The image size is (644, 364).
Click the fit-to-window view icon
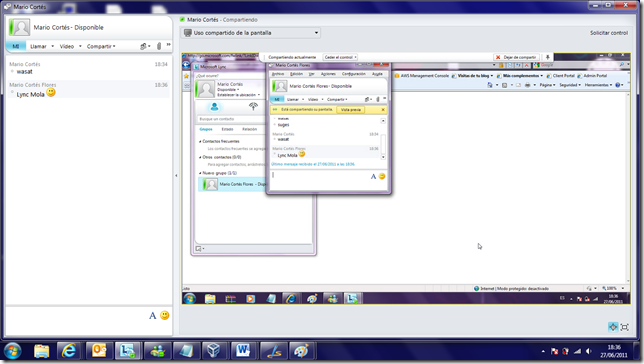pos(625,327)
